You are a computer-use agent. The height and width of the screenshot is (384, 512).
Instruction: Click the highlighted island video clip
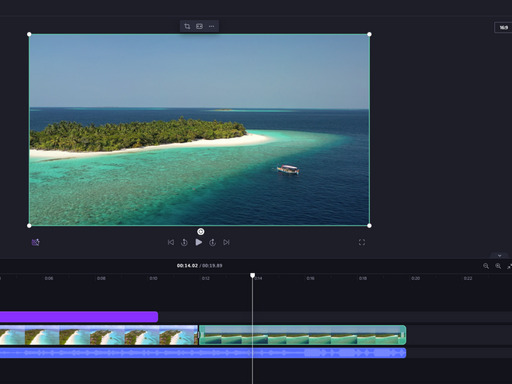(x=302, y=335)
